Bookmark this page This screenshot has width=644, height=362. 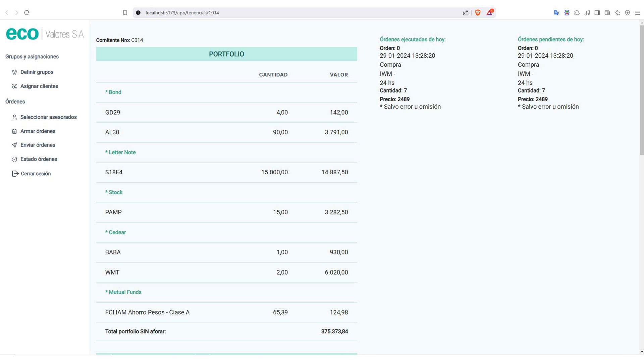(125, 13)
